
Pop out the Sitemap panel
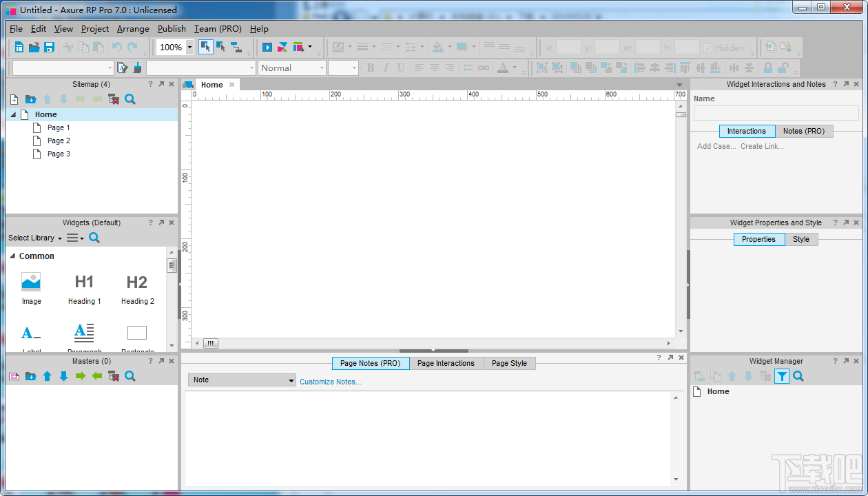pos(161,84)
